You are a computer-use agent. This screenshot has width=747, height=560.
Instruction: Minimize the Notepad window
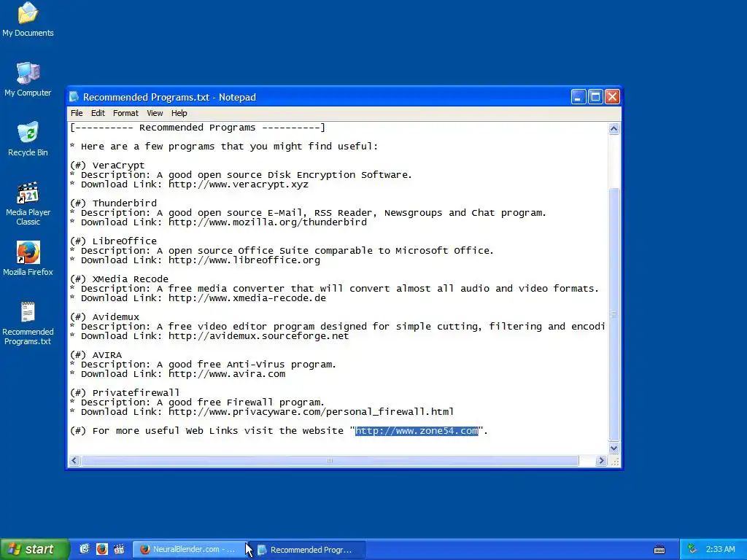point(578,97)
